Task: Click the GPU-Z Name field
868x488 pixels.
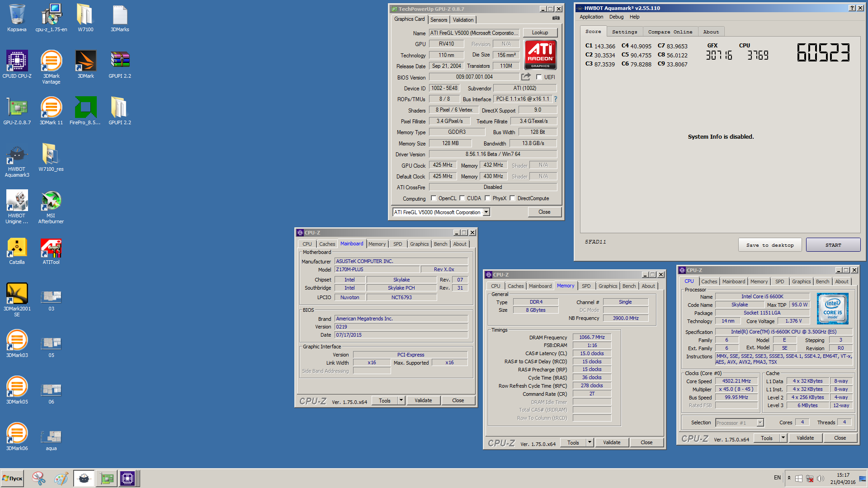Action: (474, 33)
